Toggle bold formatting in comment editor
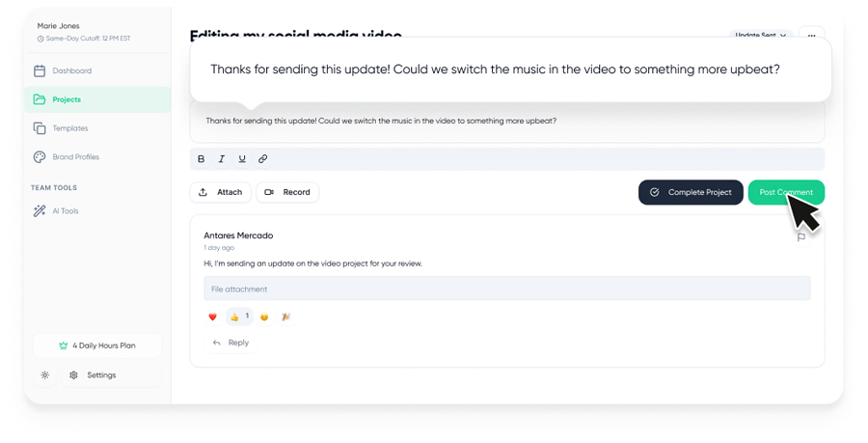The height and width of the screenshot is (443, 868). 202,159
